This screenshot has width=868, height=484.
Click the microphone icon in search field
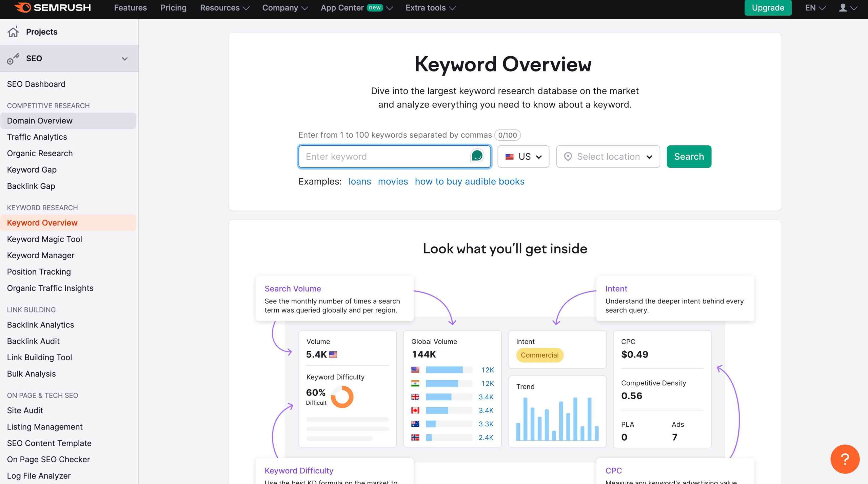pos(477,156)
